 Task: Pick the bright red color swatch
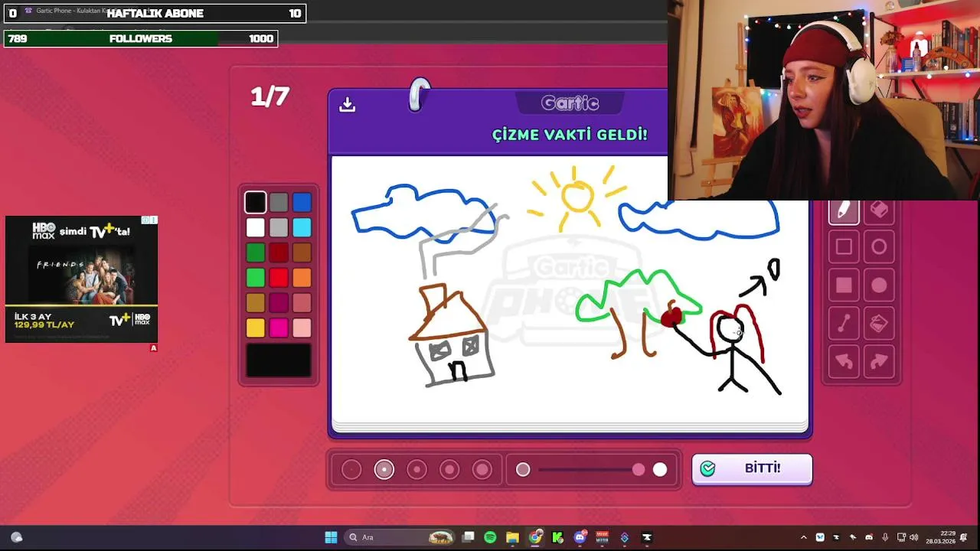click(279, 278)
